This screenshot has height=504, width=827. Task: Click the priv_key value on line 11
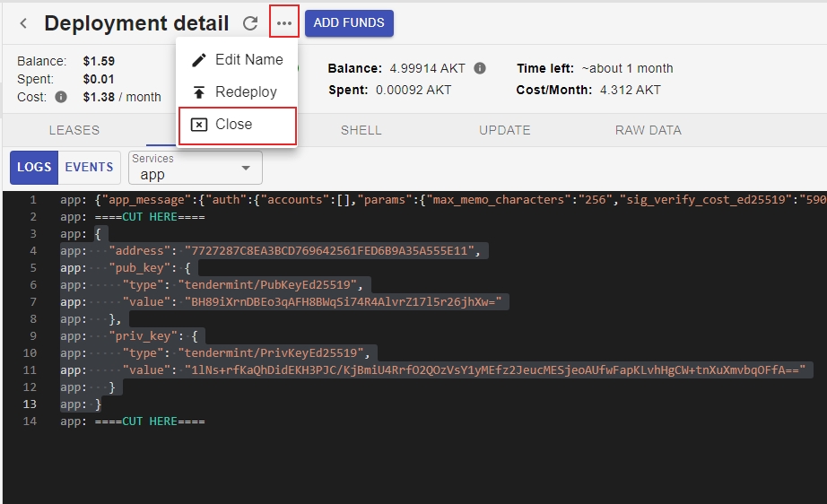tap(493, 370)
